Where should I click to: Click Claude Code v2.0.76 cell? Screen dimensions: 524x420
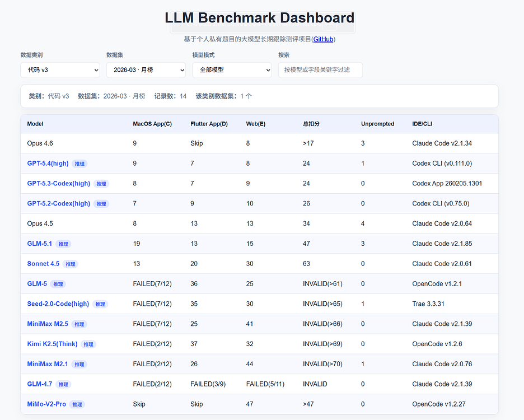pos(442,364)
